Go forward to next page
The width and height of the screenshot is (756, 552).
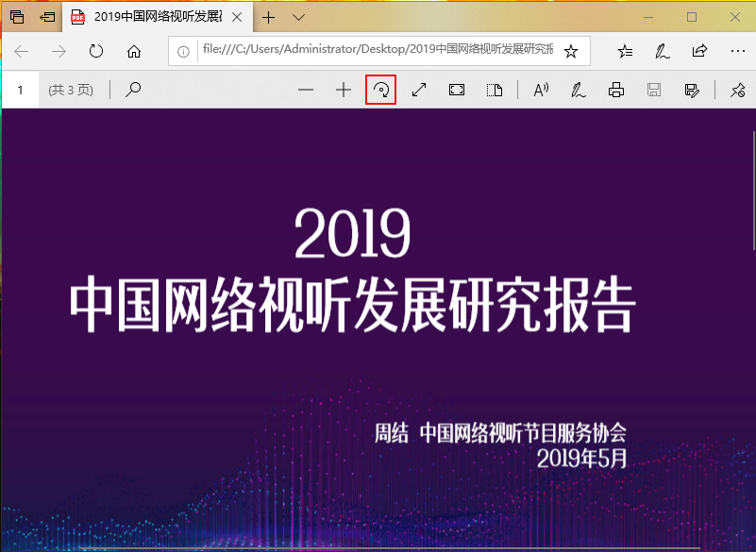pyautogui.click(x=59, y=51)
